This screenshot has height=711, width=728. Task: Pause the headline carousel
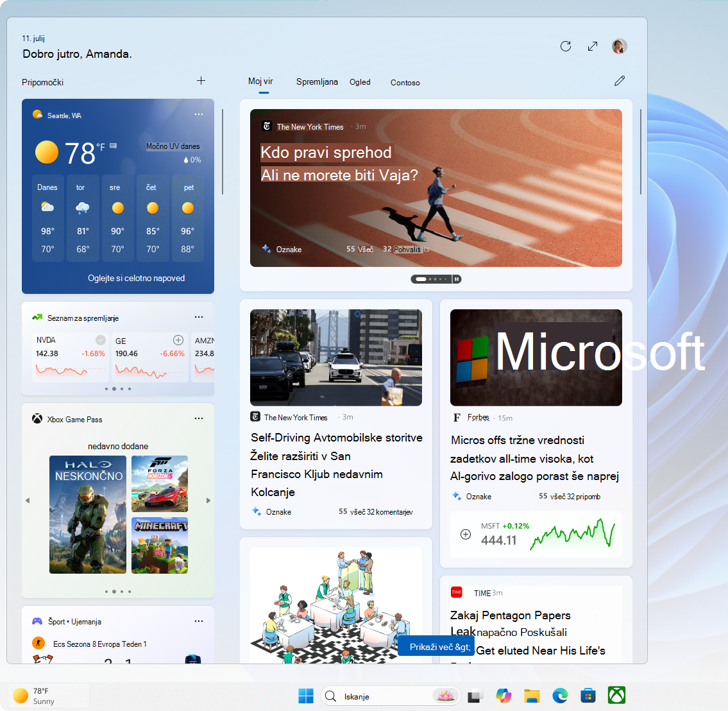point(457,279)
